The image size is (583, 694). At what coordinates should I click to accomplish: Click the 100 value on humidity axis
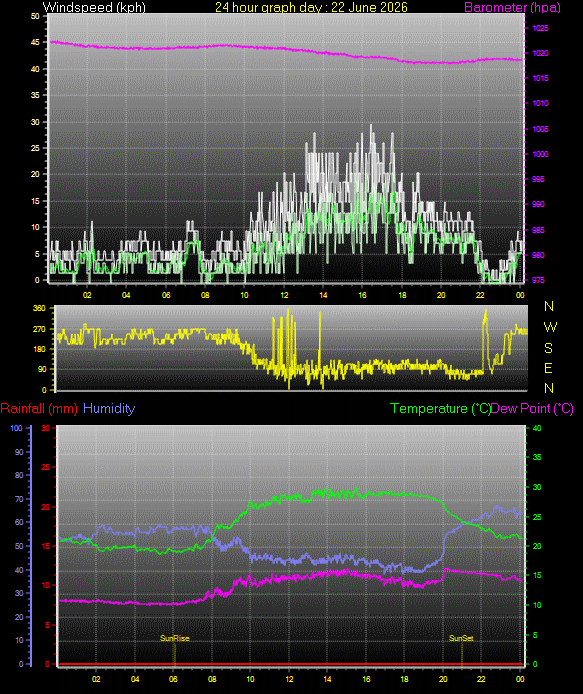tap(16, 428)
